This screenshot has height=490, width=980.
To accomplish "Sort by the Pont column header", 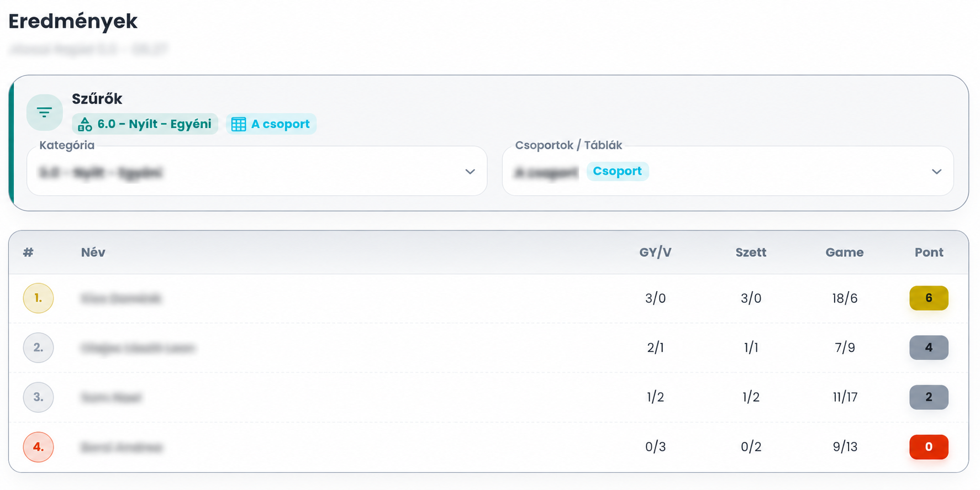I will click(x=929, y=252).
